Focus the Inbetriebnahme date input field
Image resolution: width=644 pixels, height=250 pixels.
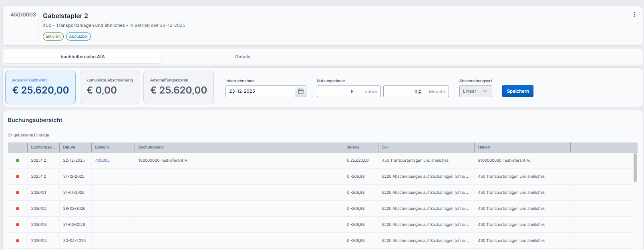(260, 91)
